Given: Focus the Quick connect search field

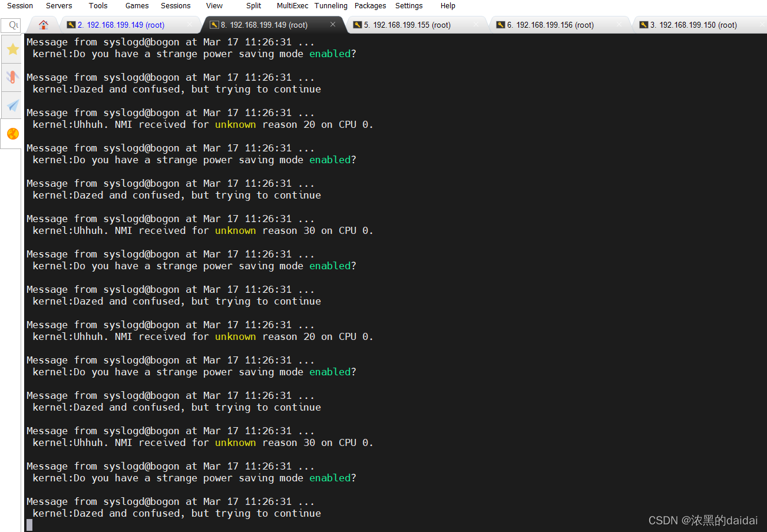Looking at the screenshot, I should (x=11, y=25).
